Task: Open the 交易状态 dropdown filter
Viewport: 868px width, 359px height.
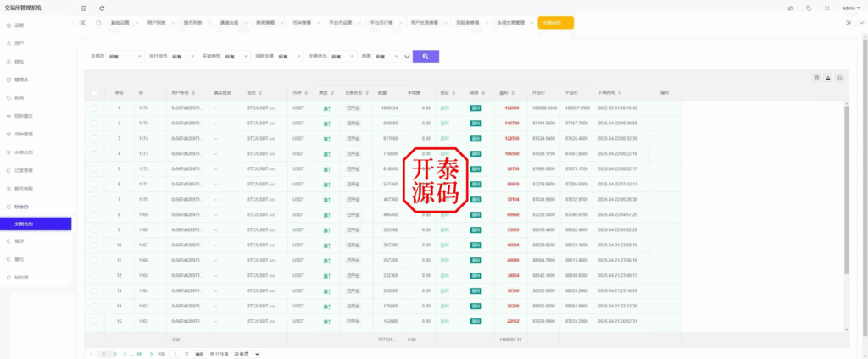Action: pyautogui.click(x=343, y=56)
